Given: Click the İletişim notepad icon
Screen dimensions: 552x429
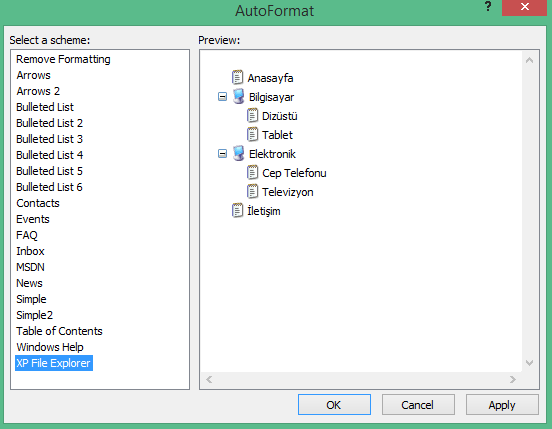Looking at the screenshot, I should pos(237,210).
